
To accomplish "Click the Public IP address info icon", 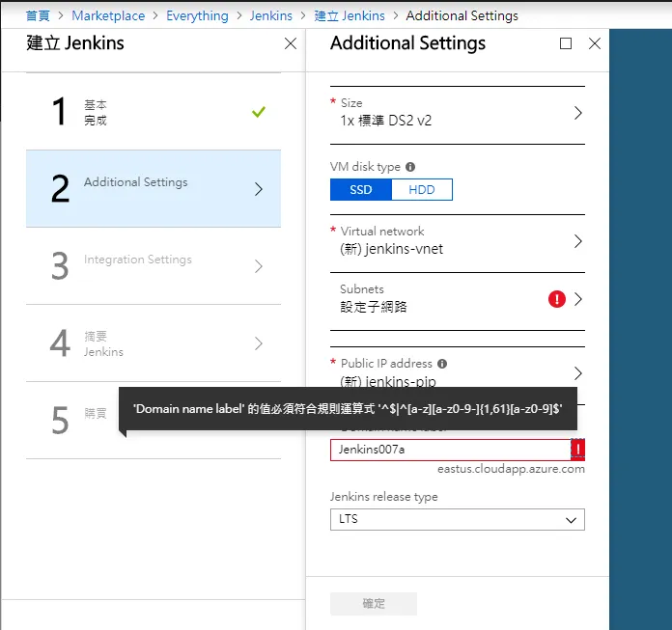I will point(442,364).
